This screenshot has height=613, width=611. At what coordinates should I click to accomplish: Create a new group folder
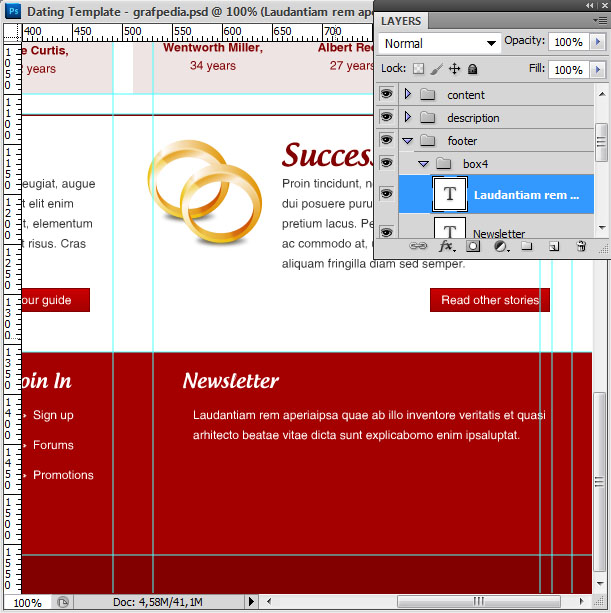tap(527, 246)
